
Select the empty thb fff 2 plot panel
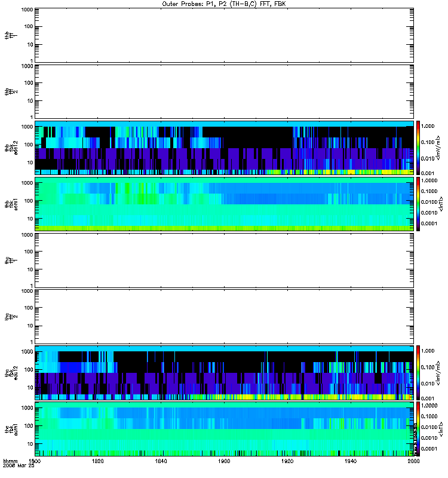pyautogui.click(x=225, y=91)
